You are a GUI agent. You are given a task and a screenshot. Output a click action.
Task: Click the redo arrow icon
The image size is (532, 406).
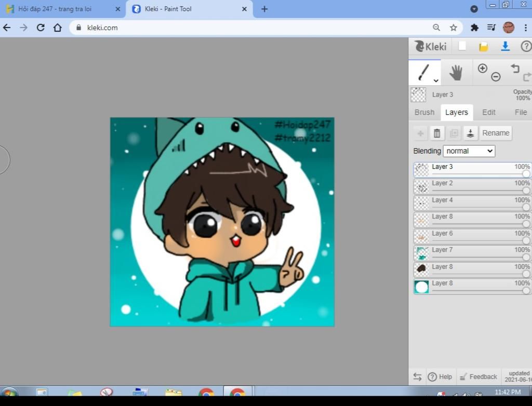(x=527, y=77)
